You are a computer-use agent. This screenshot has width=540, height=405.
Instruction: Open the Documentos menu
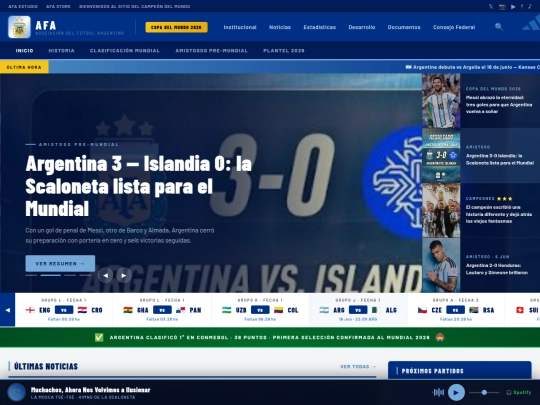404,27
